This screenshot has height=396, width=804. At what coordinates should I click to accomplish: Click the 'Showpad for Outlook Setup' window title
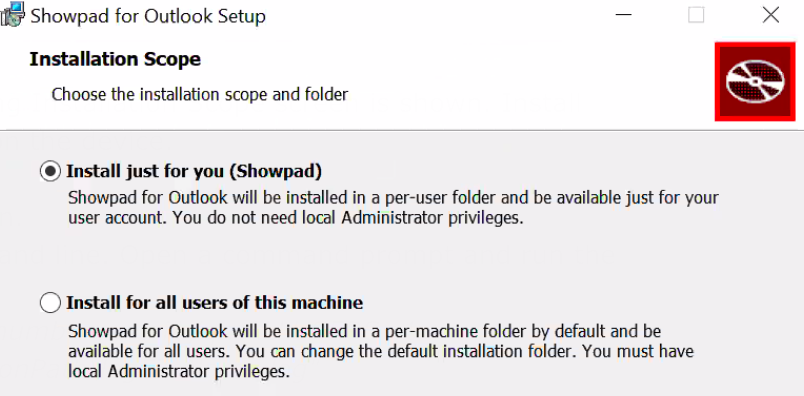pos(148,16)
